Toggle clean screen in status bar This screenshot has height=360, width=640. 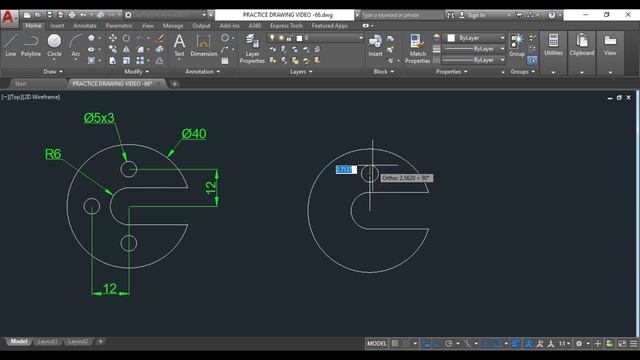[x=622, y=344]
